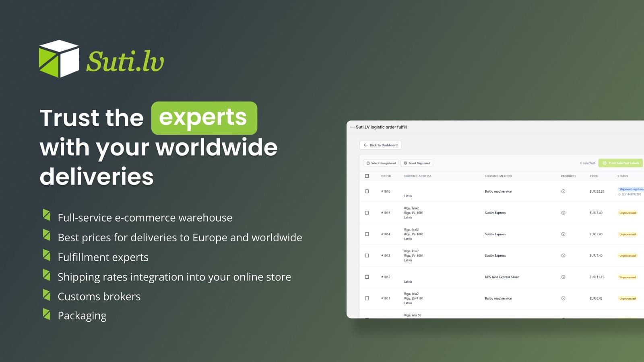Open product info icon for order #1012
The image size is (644, 362).
pyautogui.click(x=563, y=277)
